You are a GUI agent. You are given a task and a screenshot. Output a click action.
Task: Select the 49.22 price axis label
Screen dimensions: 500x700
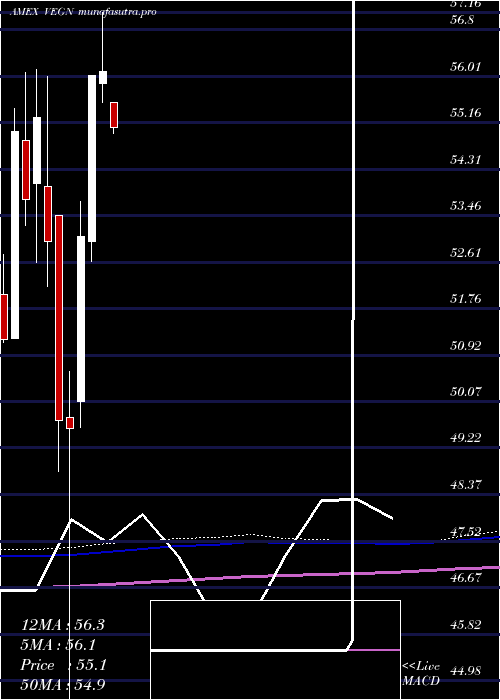coord(466,438)
